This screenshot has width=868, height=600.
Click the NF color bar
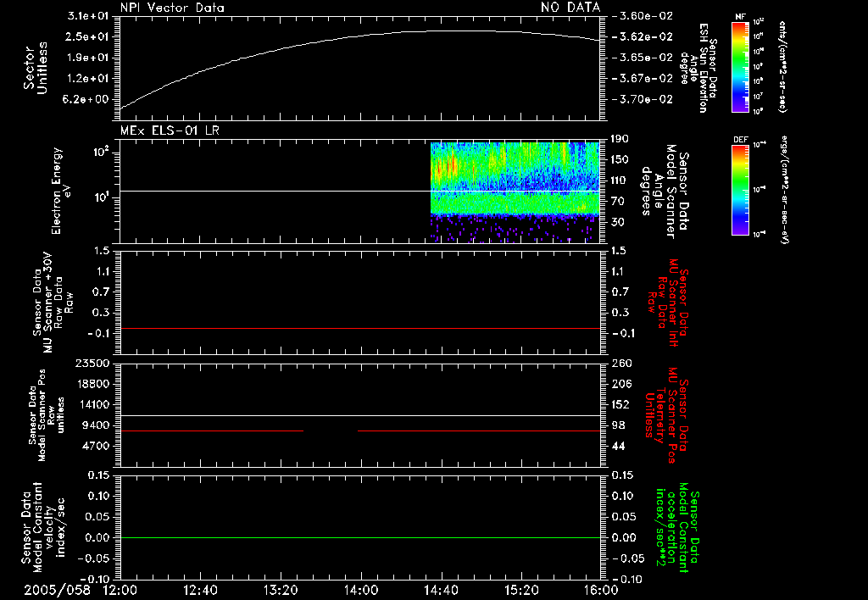coord(740,66)
